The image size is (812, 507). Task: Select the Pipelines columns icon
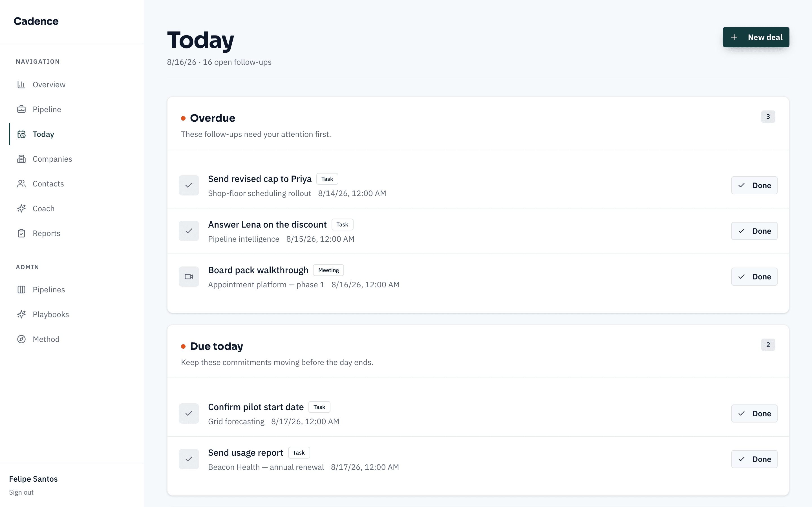[21, 290]
